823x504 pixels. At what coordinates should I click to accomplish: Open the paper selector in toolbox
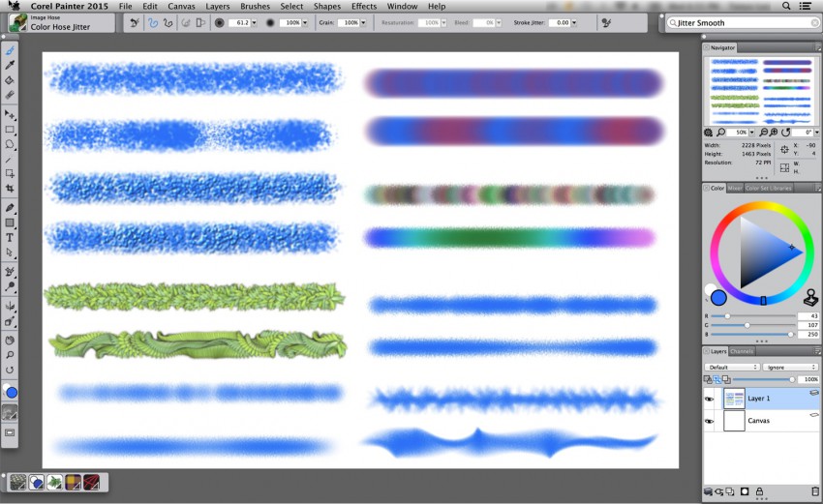(x=10, y=413)
